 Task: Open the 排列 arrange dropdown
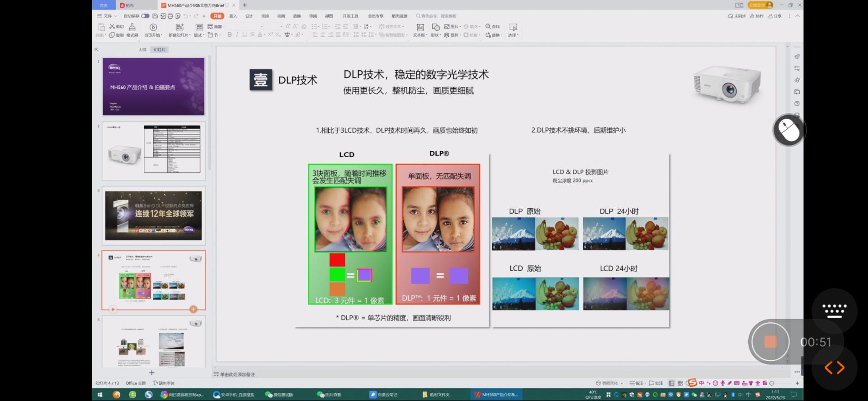(453, 35)
